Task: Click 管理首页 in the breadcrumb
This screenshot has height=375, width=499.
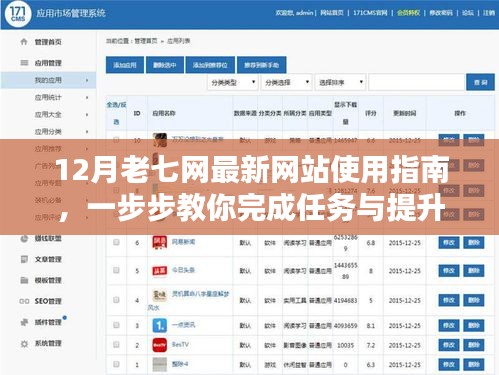Action: pyautogui.click(x=146, y=41)
